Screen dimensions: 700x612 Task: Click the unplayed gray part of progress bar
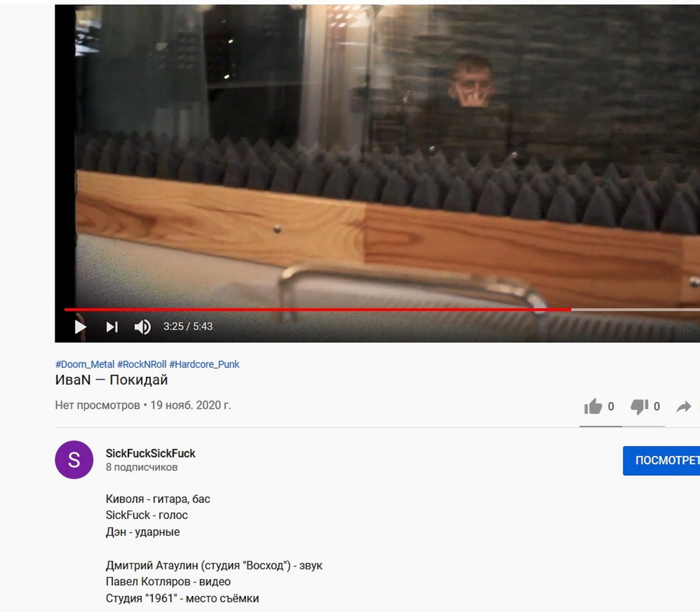(636, 309)
